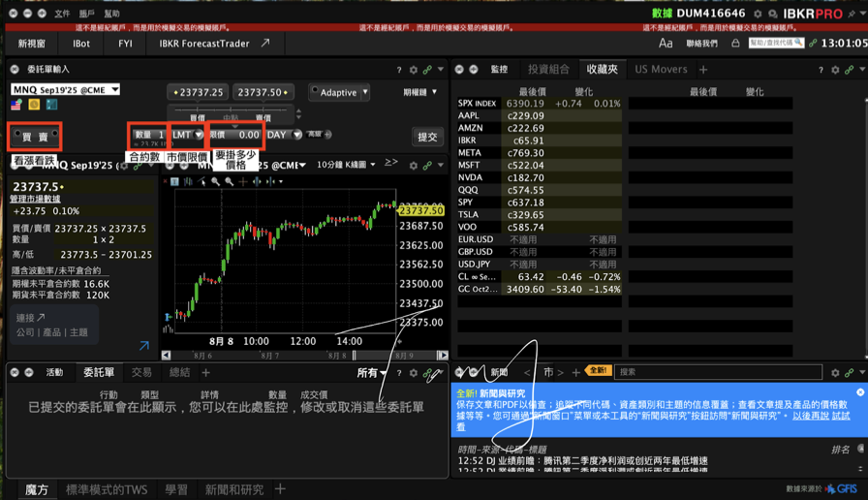
Task: Open settings gear in chart panel
Action: pos(413,165)
